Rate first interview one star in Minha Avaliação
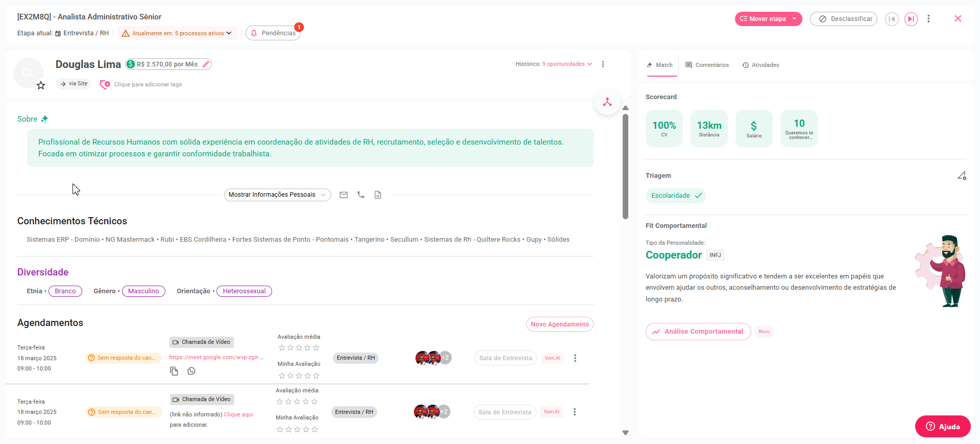 [x=282, y=376]
